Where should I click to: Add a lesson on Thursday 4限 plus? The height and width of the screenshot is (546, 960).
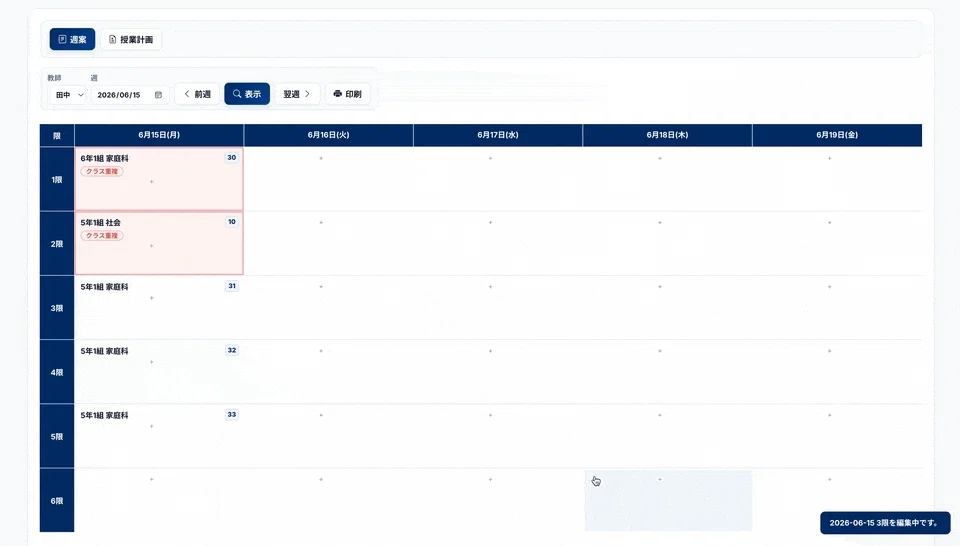coord(660,351)
